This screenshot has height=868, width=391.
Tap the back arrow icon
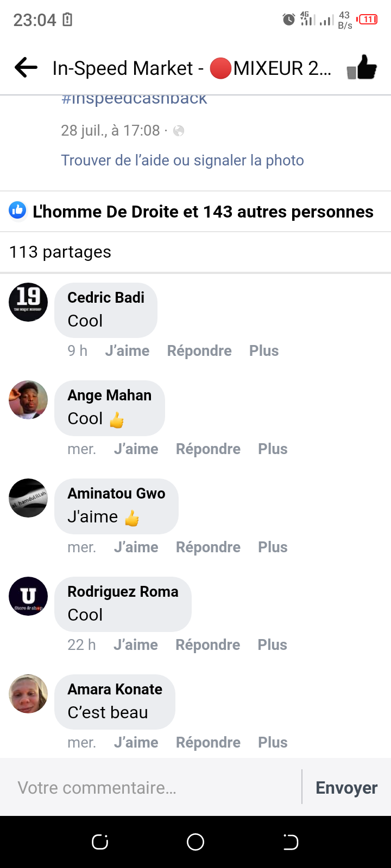pos(26,68)
